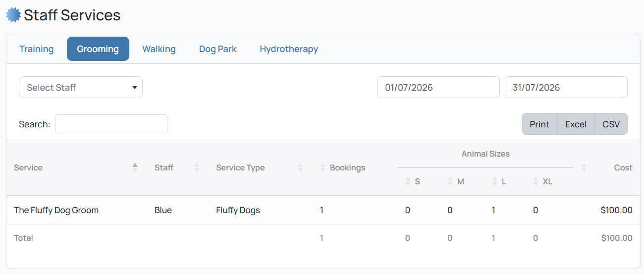Screen dimensions: 644x274
Task: Focus the Search text box
Action: 111,124
